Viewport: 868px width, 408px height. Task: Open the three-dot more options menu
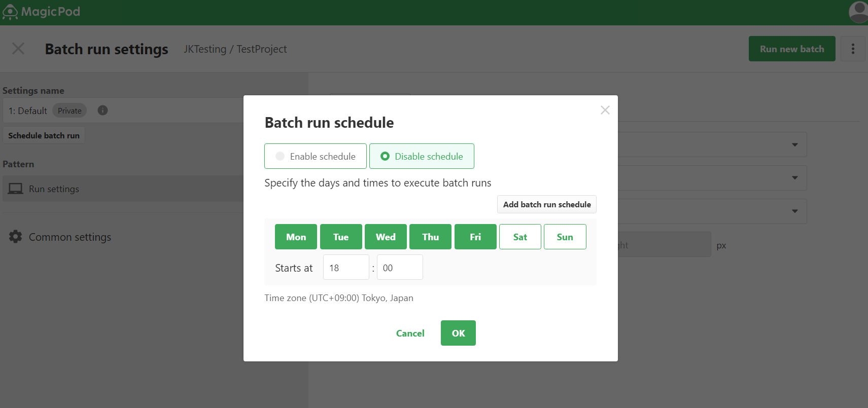853,49
